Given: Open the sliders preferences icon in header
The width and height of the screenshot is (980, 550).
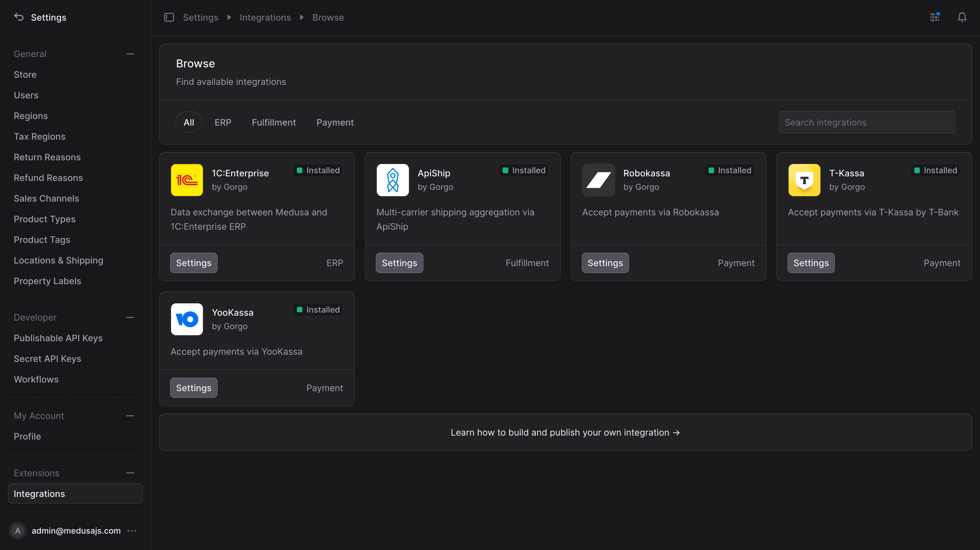Looking at the screenshot, I should [x=934, y=17].
